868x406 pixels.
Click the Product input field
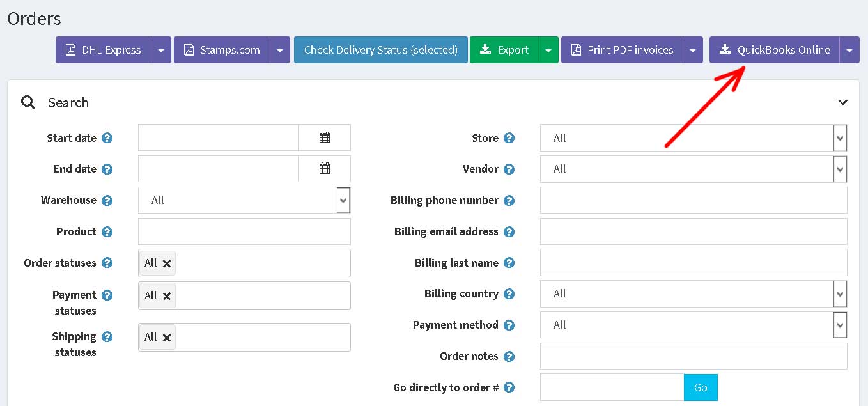click(x=244, y=231)
